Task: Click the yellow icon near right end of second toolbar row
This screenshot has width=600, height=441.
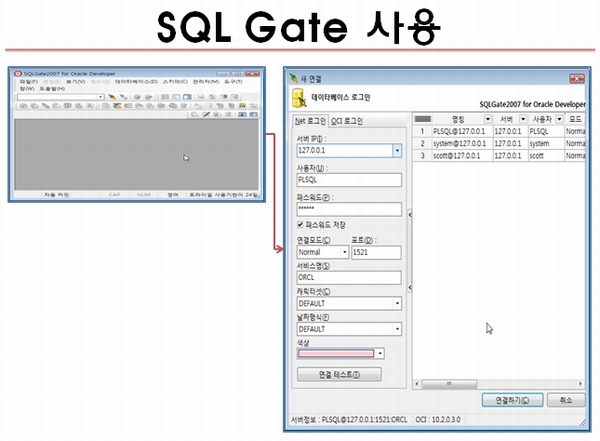Action: (x=242, y=106)
